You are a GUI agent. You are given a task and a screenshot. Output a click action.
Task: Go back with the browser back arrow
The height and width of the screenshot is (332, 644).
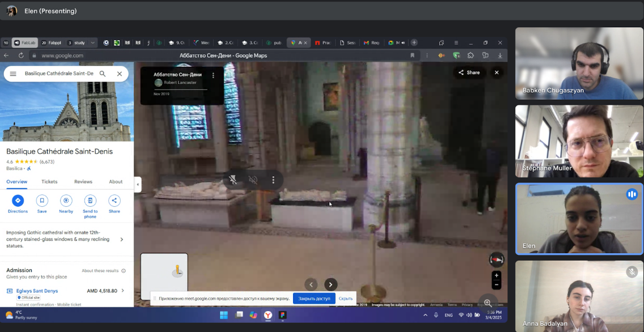pos(6,56)
